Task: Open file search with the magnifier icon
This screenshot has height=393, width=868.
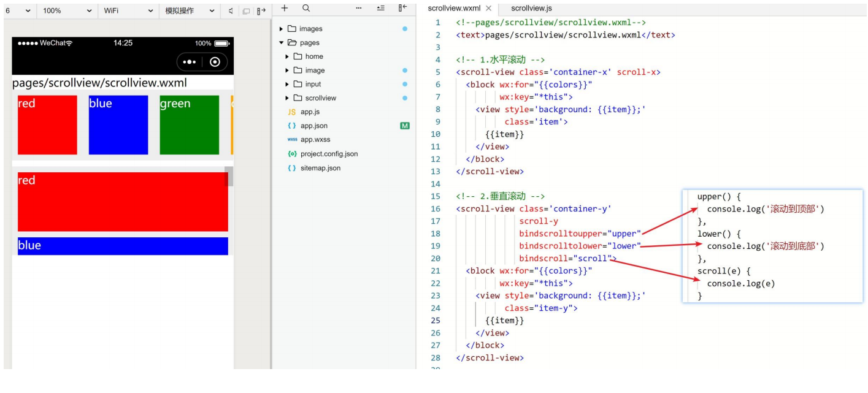Action: (x=306, y=8)
